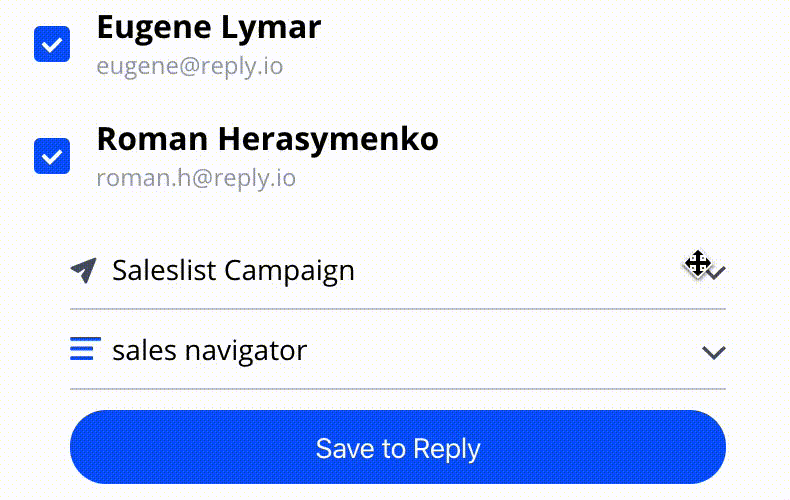Open the roman.h@reply.io email address
The image size is (790, 500).
(x=196, y=178)
